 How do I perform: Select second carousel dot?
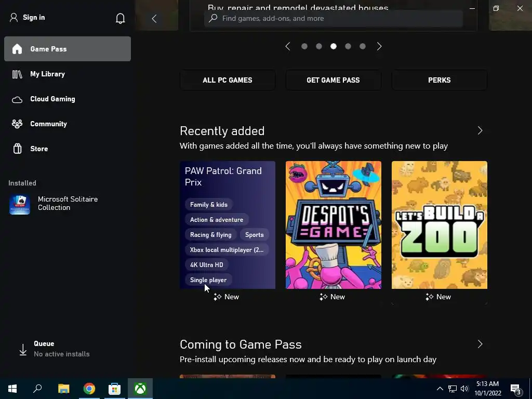(319, 46)
